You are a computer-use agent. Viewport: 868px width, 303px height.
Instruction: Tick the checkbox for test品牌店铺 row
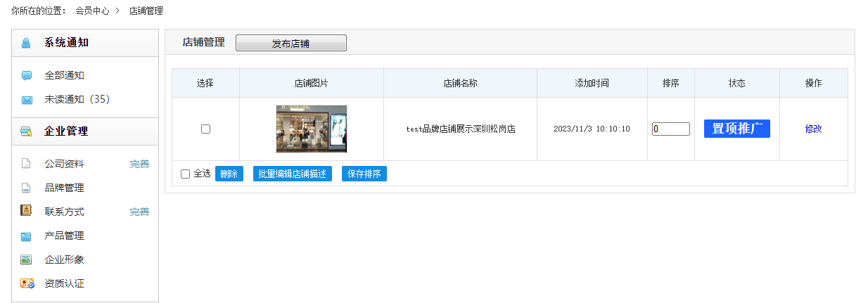[205, 129]
